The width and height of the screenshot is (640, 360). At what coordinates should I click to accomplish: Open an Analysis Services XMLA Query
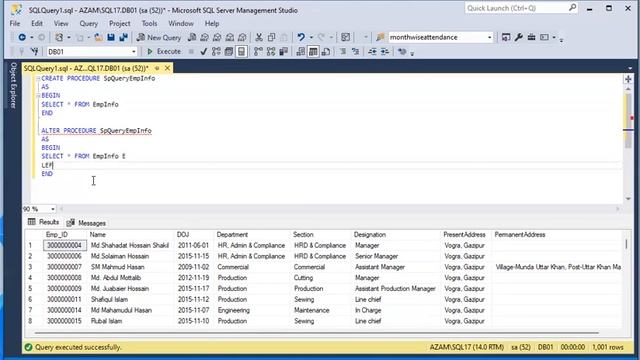click(230, 37)
